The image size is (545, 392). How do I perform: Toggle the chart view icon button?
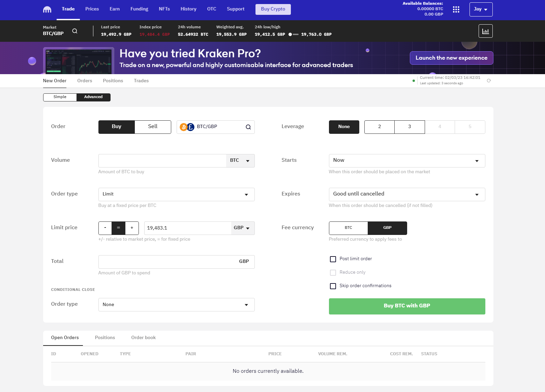click(x=485, y=31)
